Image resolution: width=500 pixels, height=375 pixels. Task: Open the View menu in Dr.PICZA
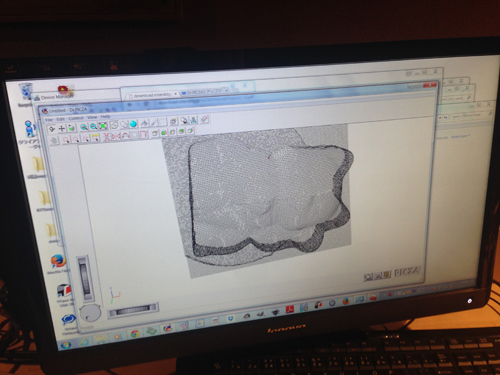(x=92, y=117)
